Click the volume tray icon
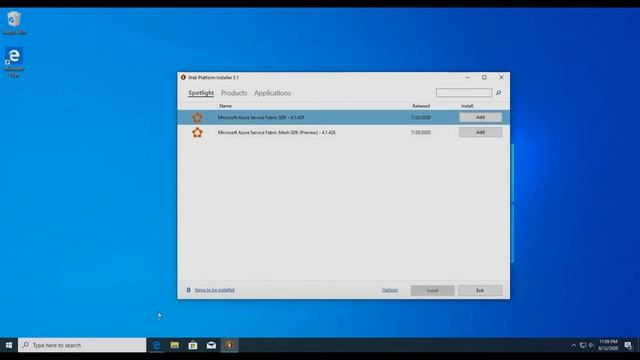 coord(591,345)
